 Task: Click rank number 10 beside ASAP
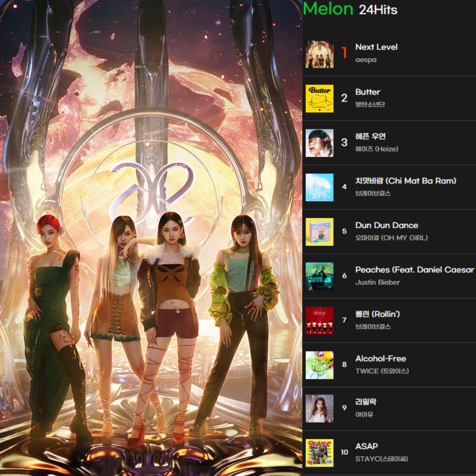[x=344, y=452]
